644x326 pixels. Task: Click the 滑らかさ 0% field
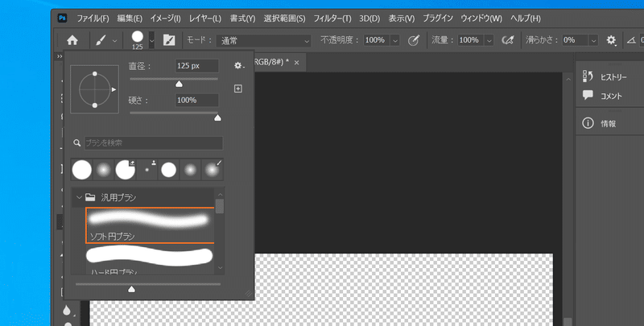point(576,40)
